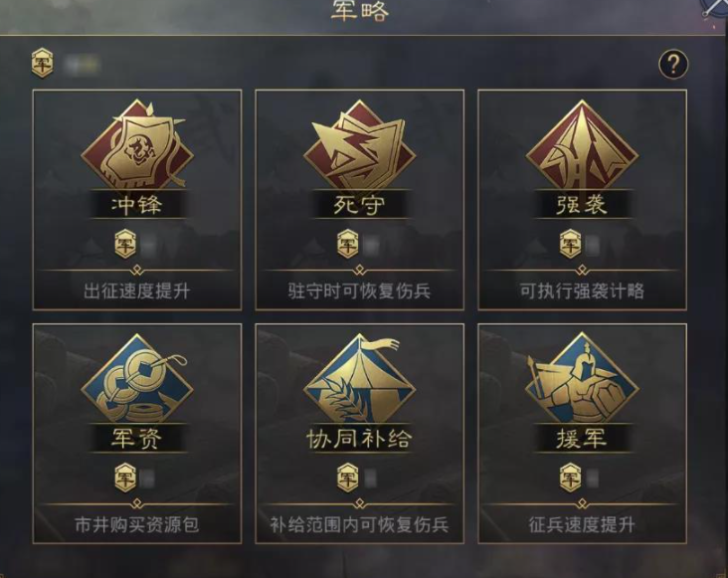Select the 协同补给 tent emblem
The width and height of the screenshot is (728, 578).
tap(360, 378)
